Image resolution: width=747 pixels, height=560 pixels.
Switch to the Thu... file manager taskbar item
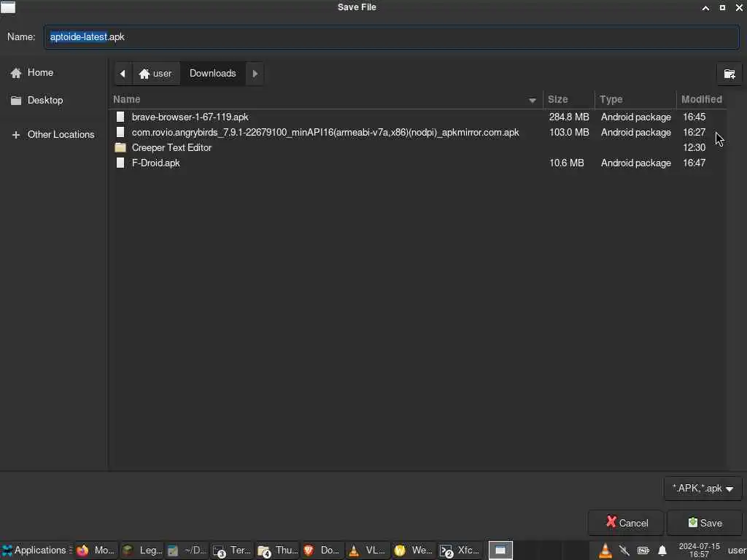pyautogui.click(x=277, y=551)
